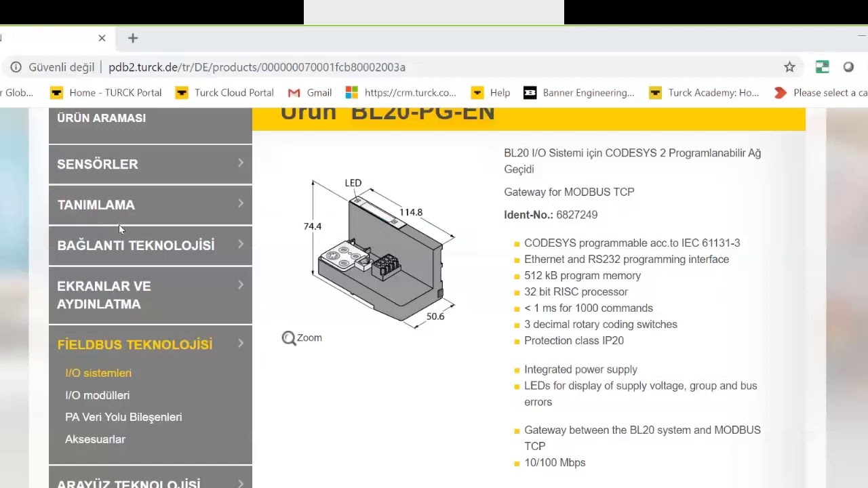
Task: Click the round profile icon in toolbar
Action: tap(848, 67)
